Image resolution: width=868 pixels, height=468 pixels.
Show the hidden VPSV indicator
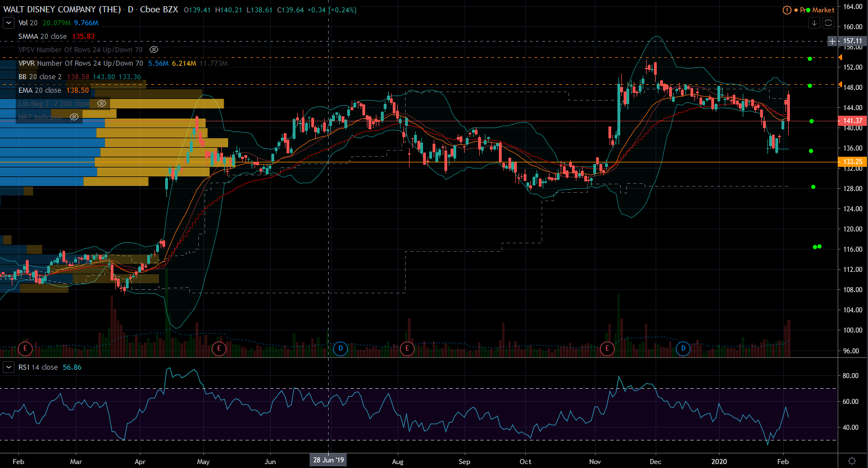coord(153,50)
